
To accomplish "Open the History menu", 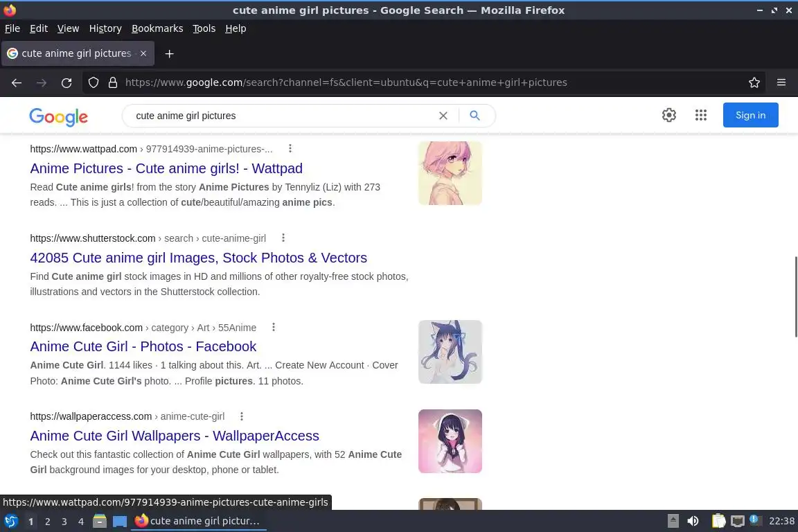I will [x=105, y=28].
